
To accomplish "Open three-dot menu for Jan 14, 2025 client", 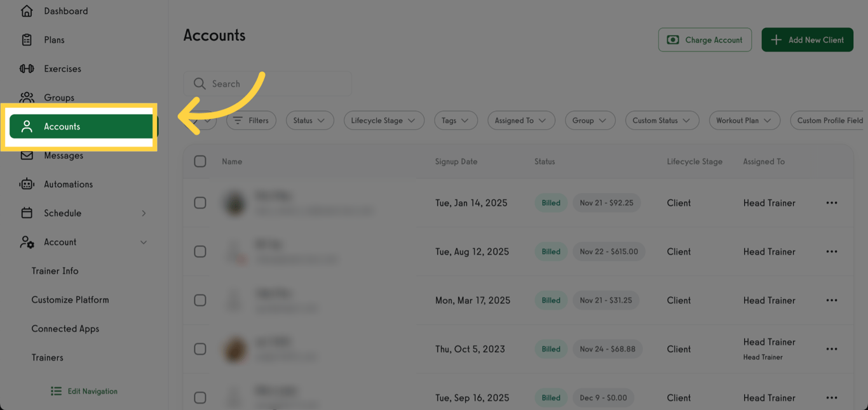I will point(831,203).
